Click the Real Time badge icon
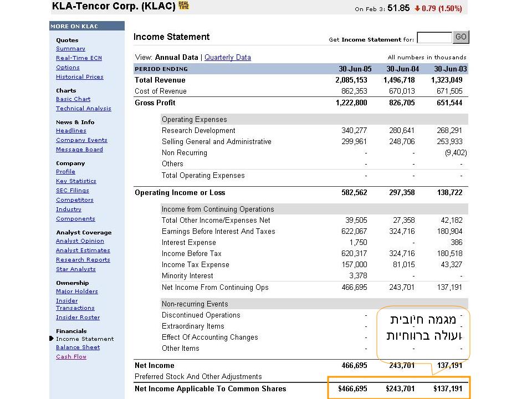Image resolution: width=532 pixels, height=399 pixels. (x=184, y=7)
